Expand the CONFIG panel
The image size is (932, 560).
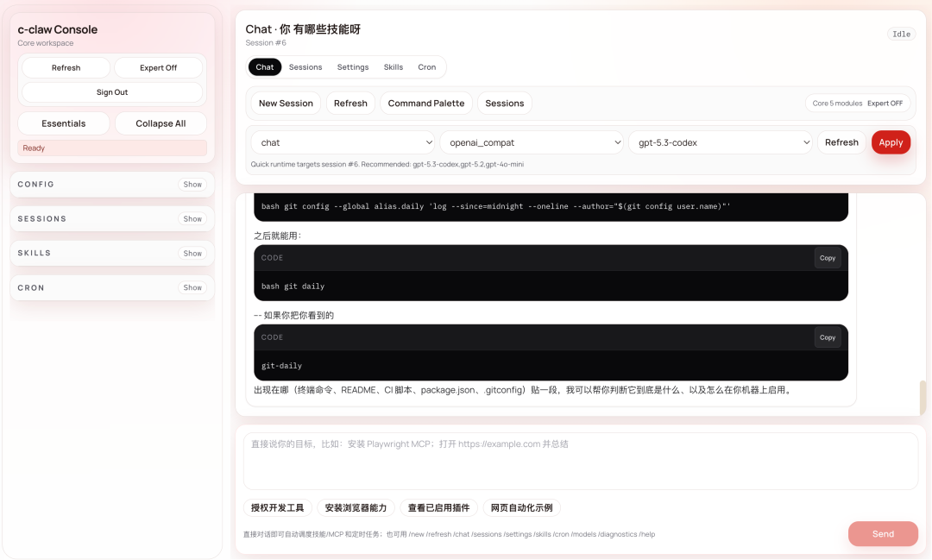(x=192, y=184)
